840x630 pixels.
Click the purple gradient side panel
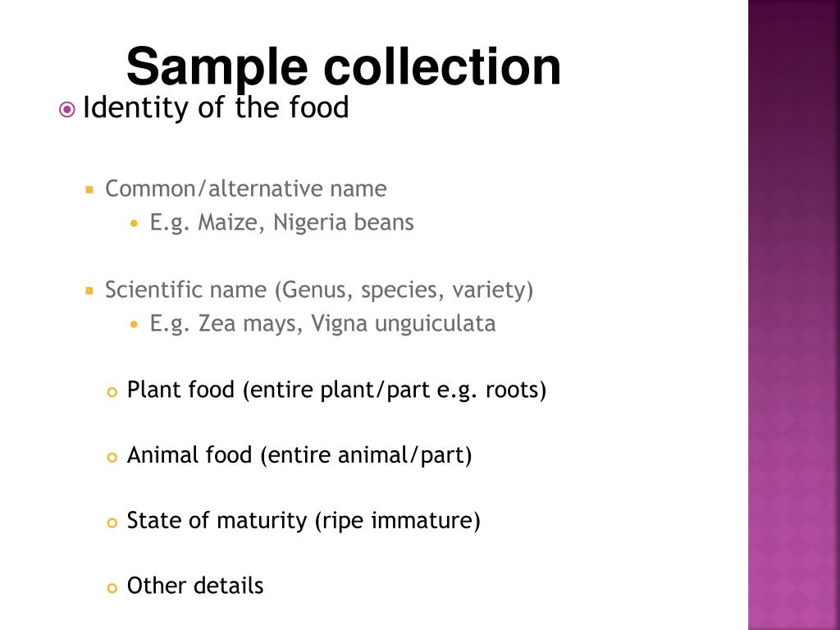point(794,315)
